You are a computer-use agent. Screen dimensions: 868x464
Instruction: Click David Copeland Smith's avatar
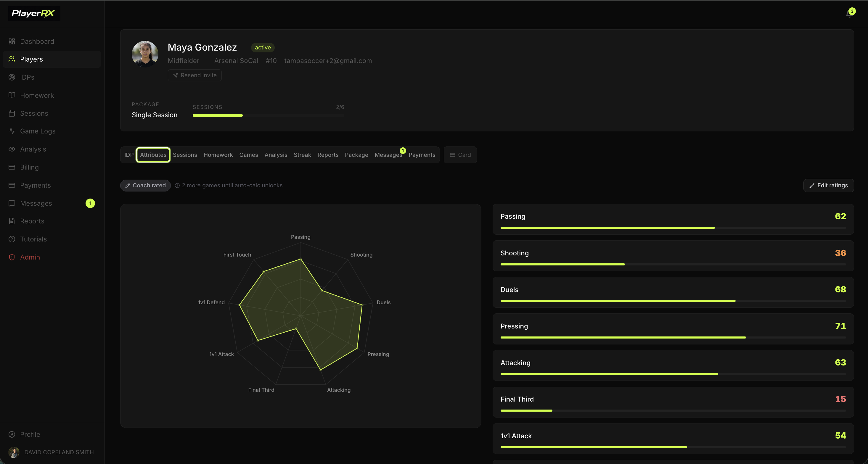pyautogui.click(x=14, y=452)
